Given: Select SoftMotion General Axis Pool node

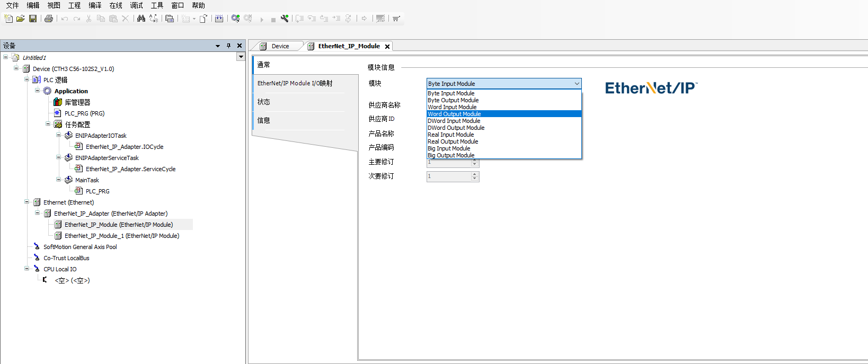Looking at the screenshot, I should click(x=80, y=247).
